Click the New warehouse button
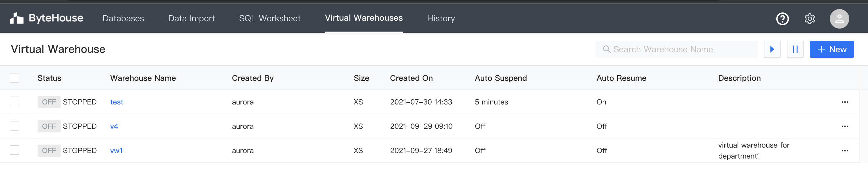This screenshot has width=868, height=181. [831, 49]
